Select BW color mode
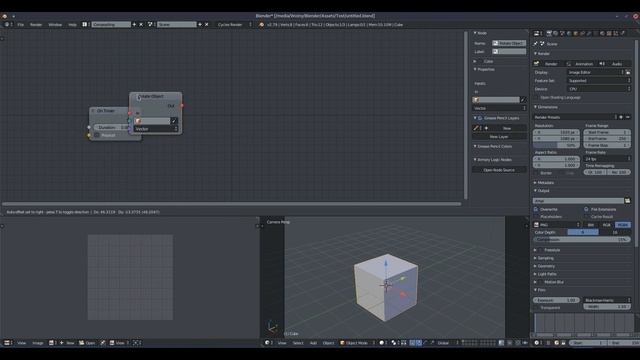 pyautogui.click(x=591, y=225)
